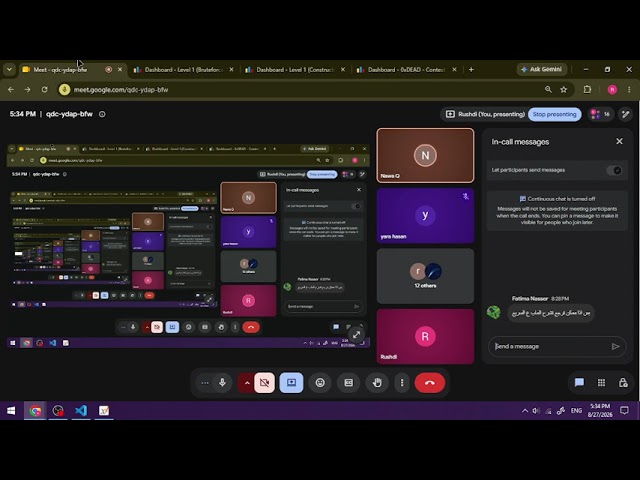This screenshot has width=640, height=480.
Task: Click the ellipsis button left of microphone
Action: pyautogui.click(x=205, y=382)
